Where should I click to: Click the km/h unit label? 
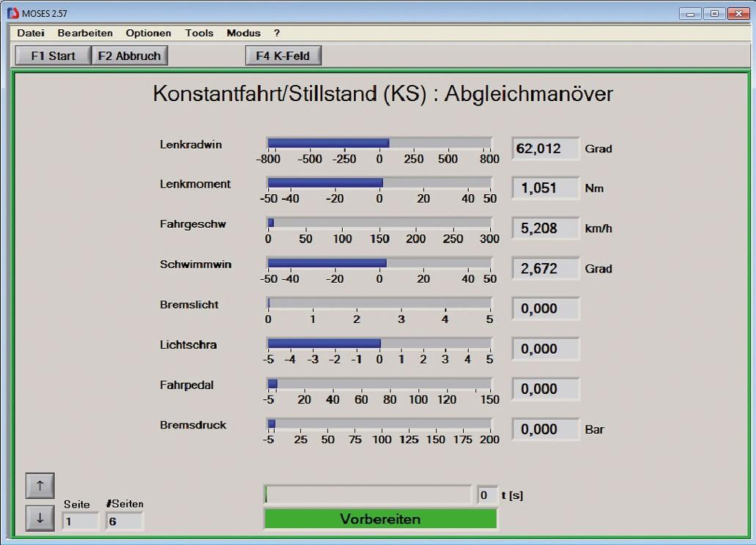pyautogui.click(x=598, y=229)
